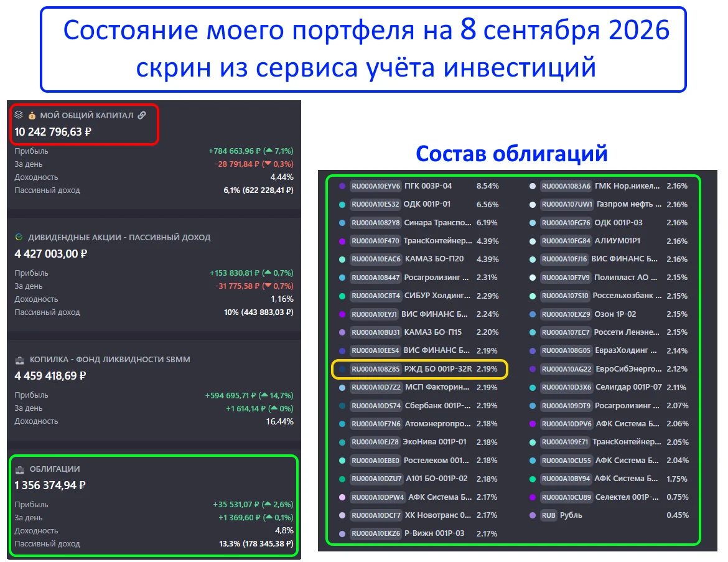The height and width of the screenshot is (562, 728).
Task: Select bond А101 БО-001Р-02
Action: pyautogui.click(x=437, y=479)
